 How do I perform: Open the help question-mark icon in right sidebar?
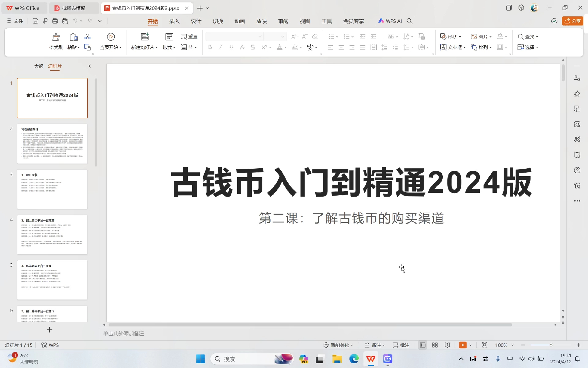coord(577,170)
